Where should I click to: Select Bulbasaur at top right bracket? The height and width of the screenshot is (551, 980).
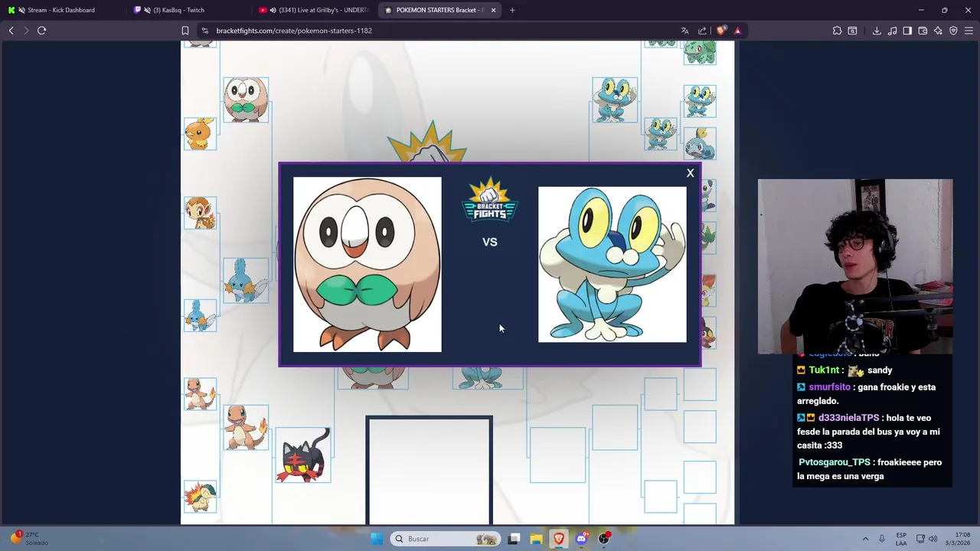click(700, 52)
